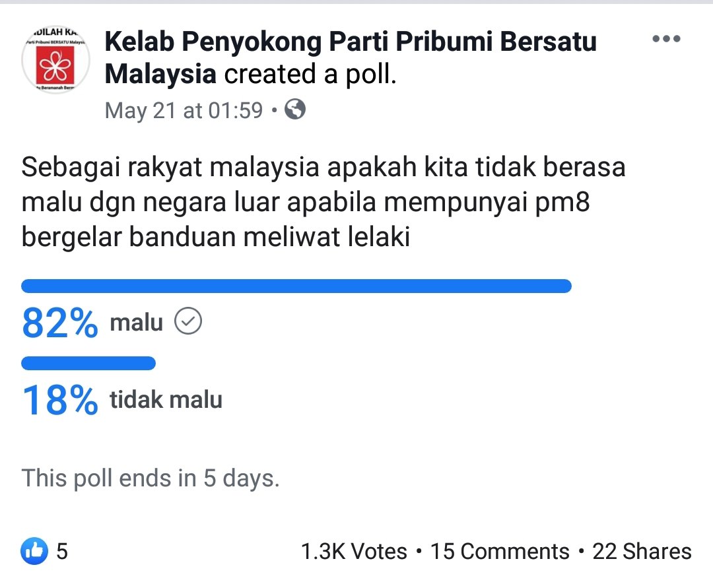Click the "May 21 at 01:59" timestamp
This screenshot has height=588, width=713.
click(x=184, y=110)
